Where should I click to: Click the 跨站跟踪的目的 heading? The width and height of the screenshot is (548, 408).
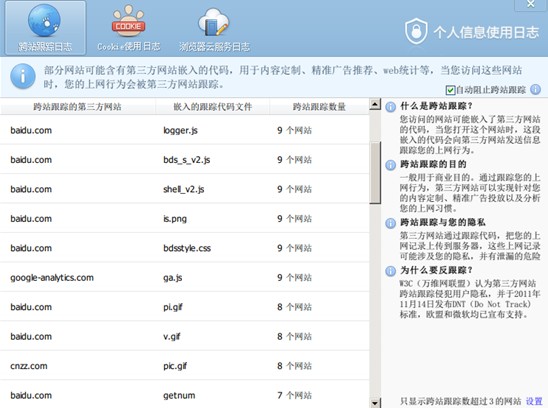(x=433, y=164)
